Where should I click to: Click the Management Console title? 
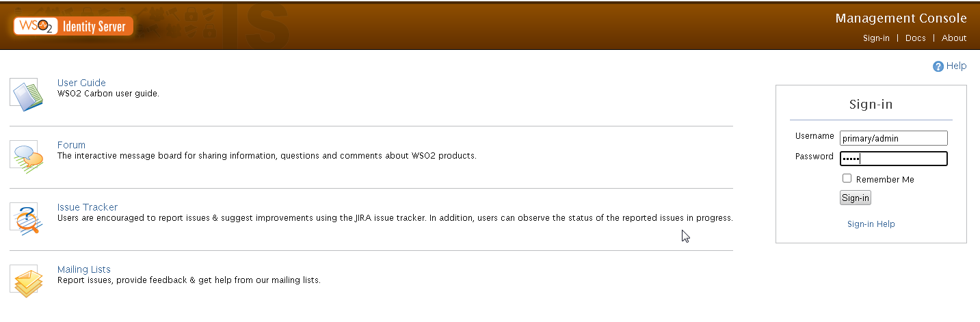(901, 18)
